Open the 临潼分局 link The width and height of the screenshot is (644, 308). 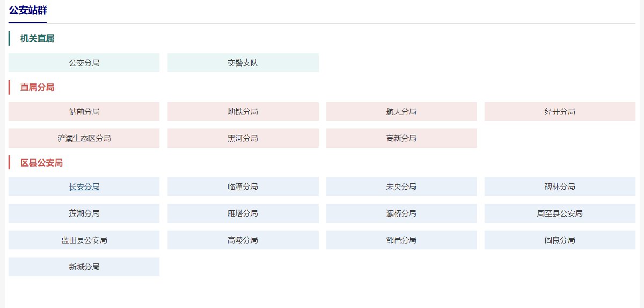243,187
